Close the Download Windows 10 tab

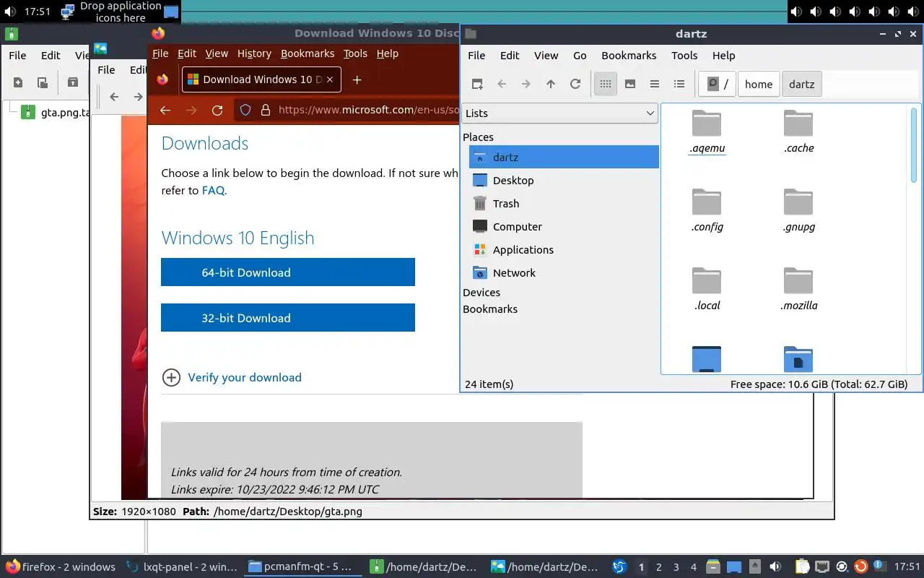click(331, 79)
